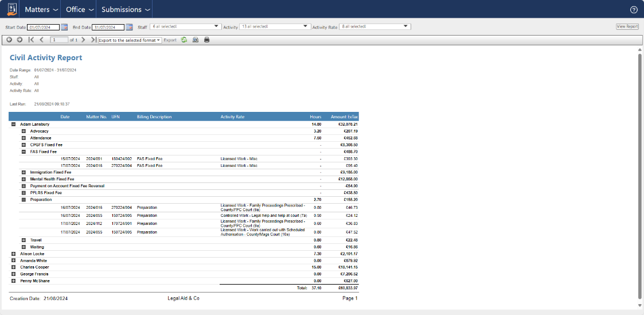Open the help question mark icon
Viewport: 644px width, 315px height.
point(634,9)
